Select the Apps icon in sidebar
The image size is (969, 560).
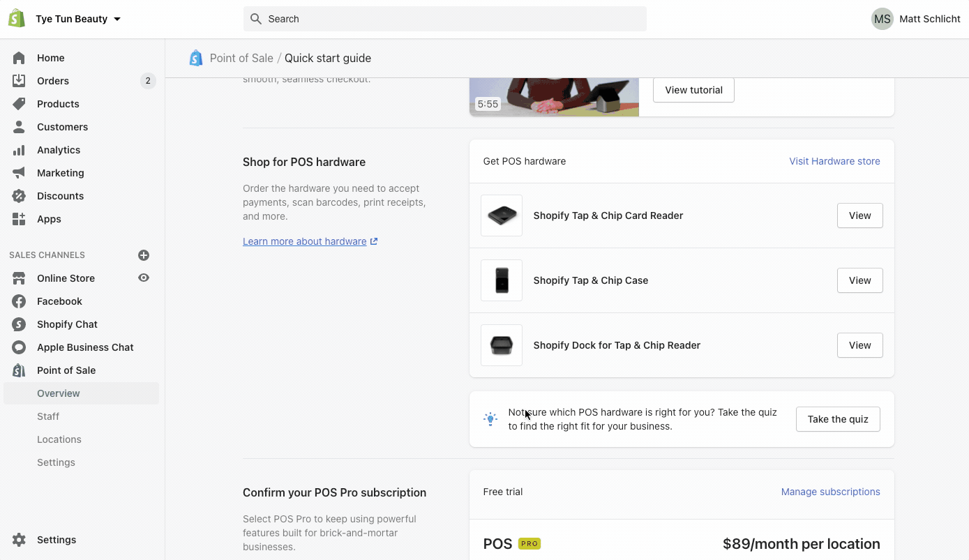point(20,219)
